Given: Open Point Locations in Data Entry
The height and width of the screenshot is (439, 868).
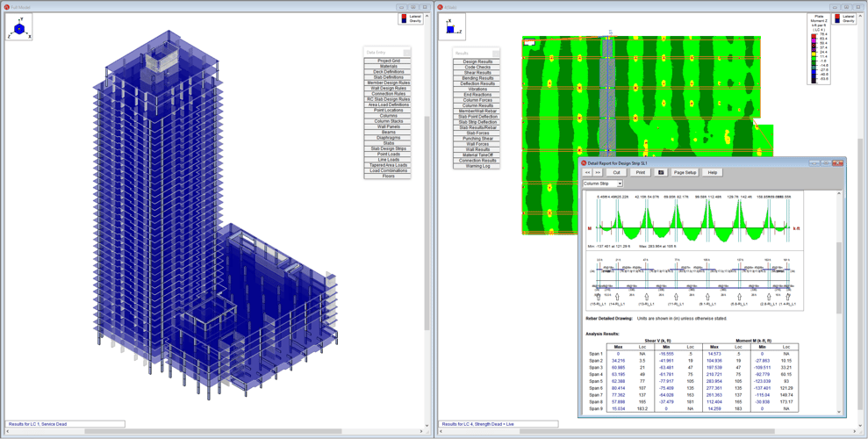Looking at the screenshot, I should click(389, 110).
